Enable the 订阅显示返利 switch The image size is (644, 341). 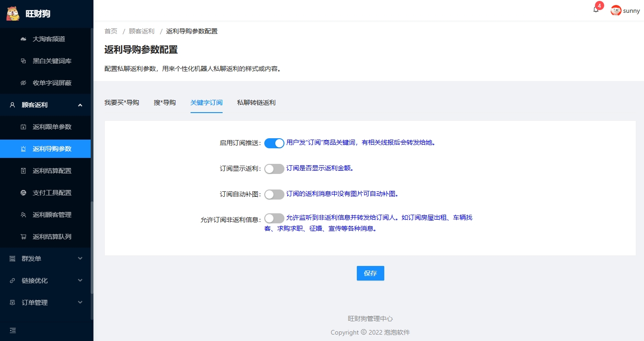coord(274,168)
